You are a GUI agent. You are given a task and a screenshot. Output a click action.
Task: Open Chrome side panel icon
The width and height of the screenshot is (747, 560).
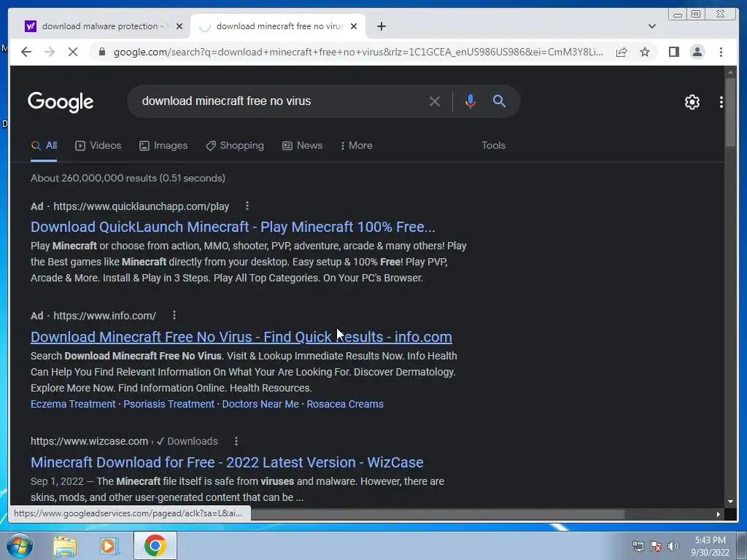coord(673,52)
